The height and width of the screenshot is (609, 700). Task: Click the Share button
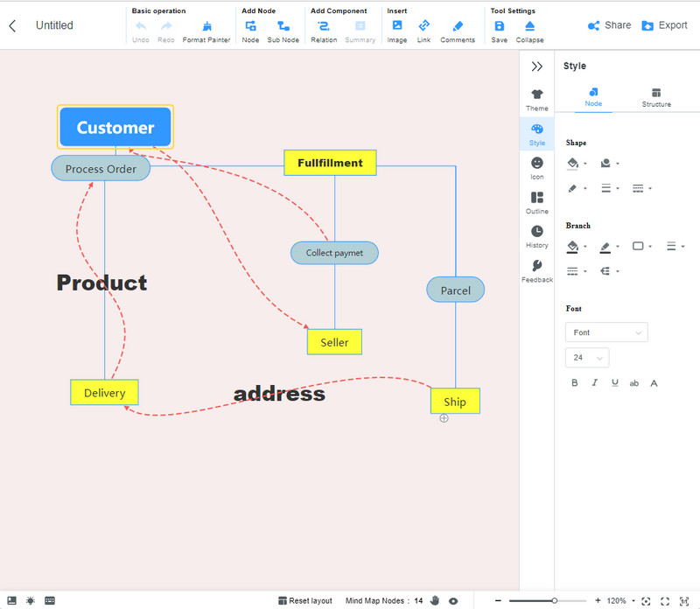pyautogui.click(x=609, y=25)
